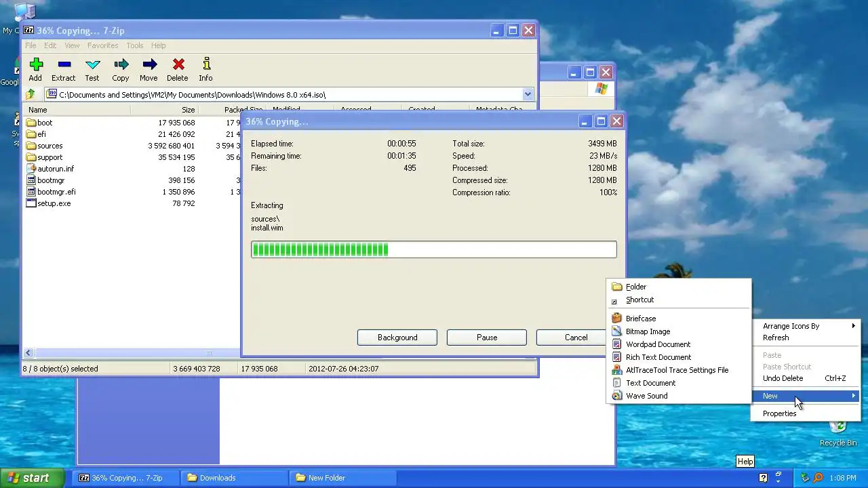
Task: Choose Bitmap Image in the New submenu
Action: click(679, 331)
